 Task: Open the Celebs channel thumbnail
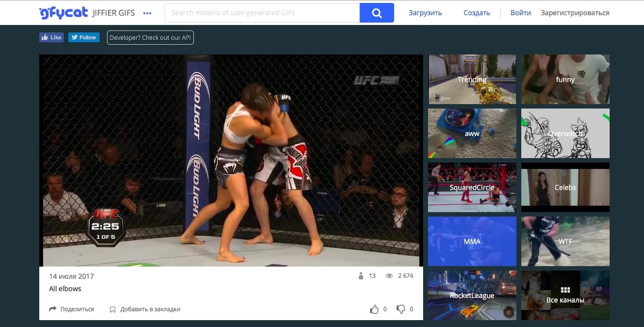565,187
